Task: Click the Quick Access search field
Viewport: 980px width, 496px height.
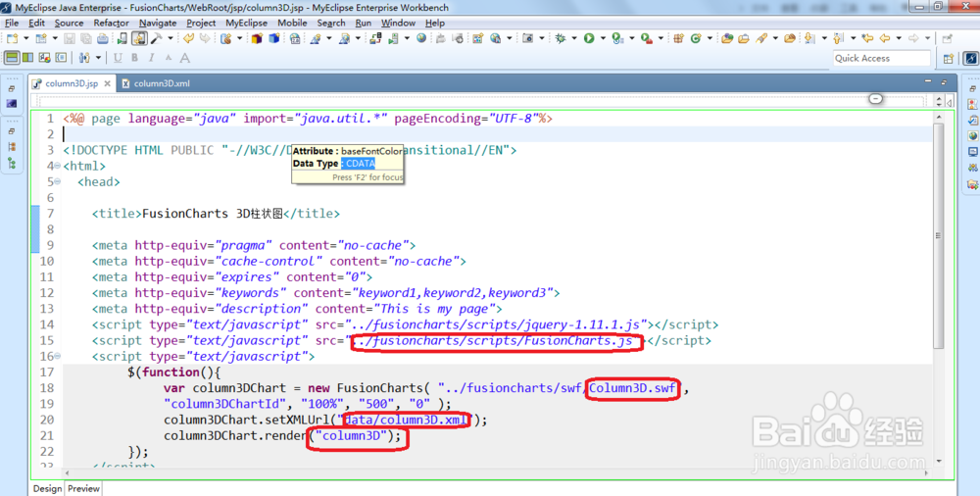Action: click(881, 58)
